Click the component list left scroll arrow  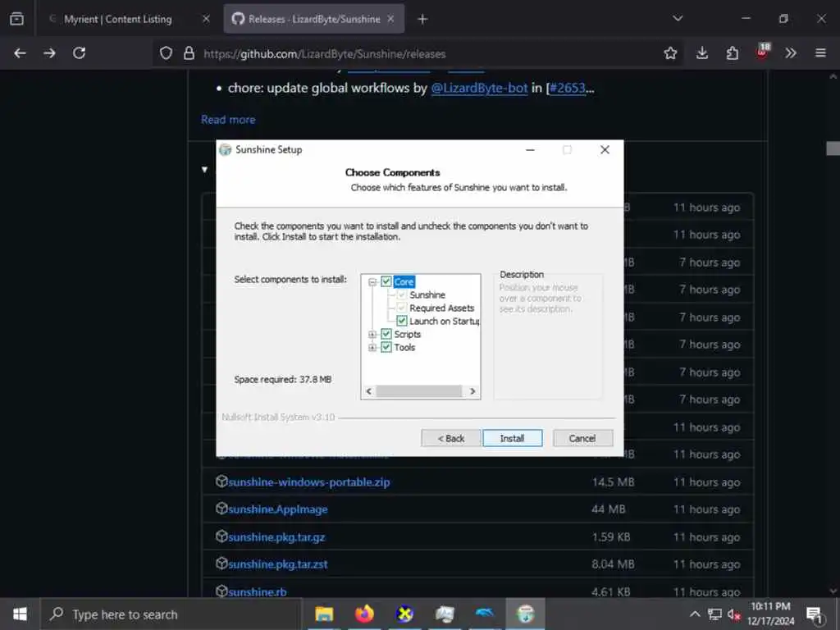368,391
